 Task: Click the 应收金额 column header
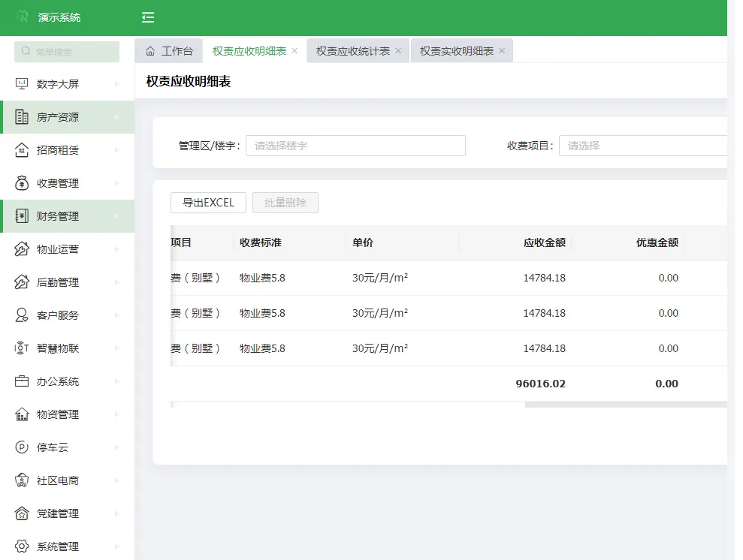click(x=545, y=242)
